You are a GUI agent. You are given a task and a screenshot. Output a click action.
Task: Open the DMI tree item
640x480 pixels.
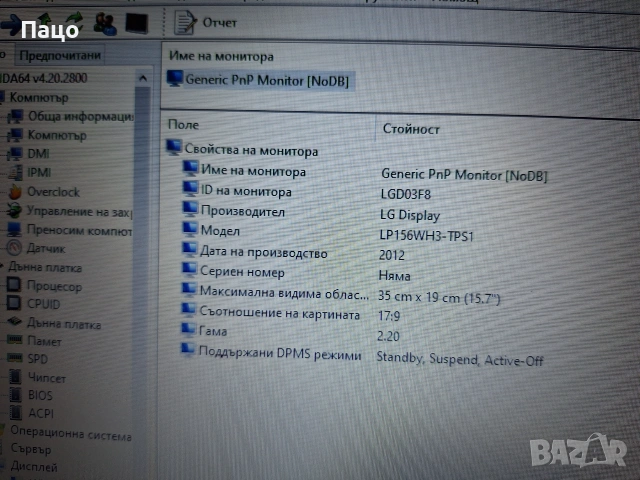[29, 153]
